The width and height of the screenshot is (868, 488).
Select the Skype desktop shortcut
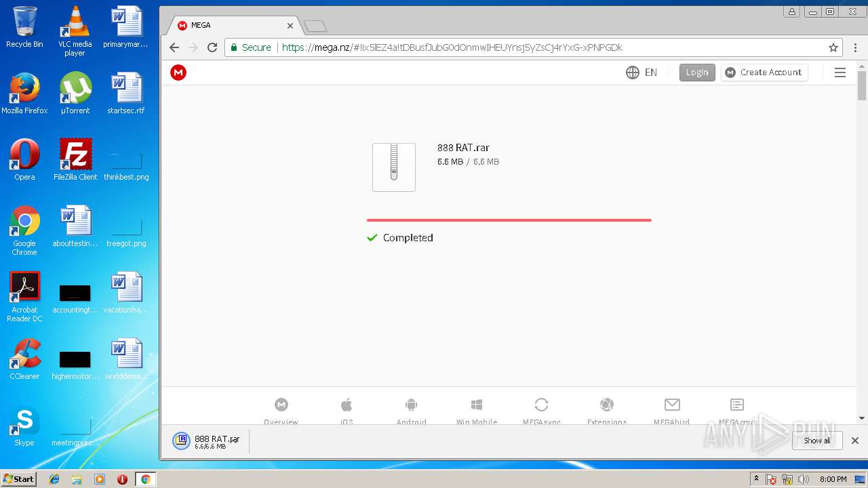[x=24, y=426]
